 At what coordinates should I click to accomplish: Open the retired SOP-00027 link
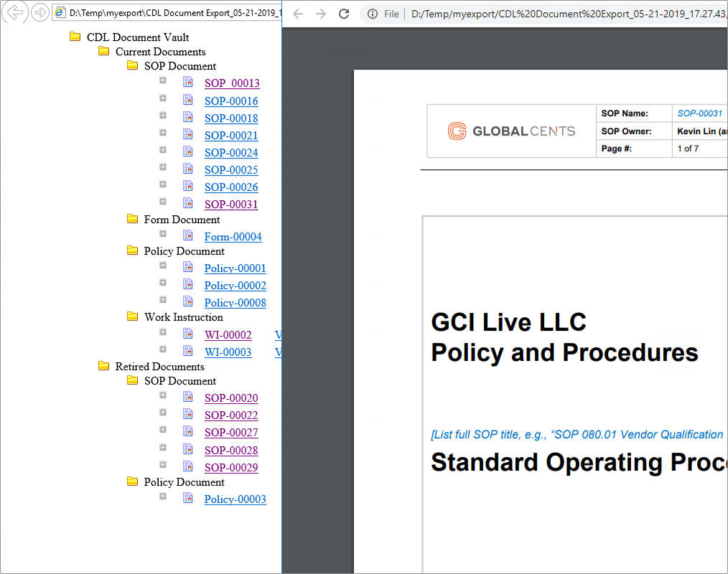[x=231, y=433]
